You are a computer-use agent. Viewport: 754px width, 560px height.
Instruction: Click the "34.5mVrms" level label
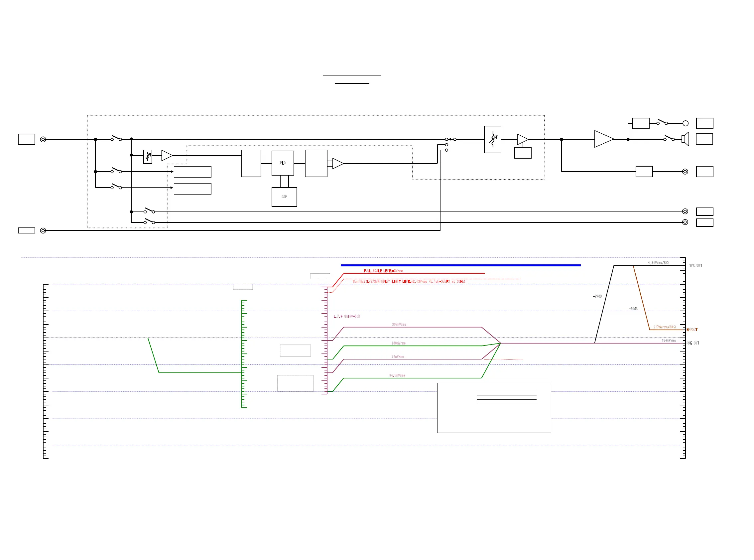pyautogui.click(x=397, y=375)
